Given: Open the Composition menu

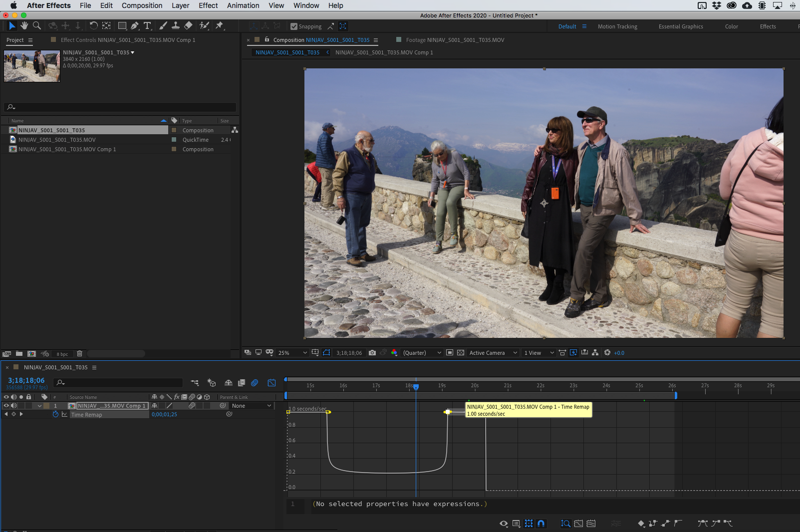Looking at the screenshot, I should pos(142,5).
